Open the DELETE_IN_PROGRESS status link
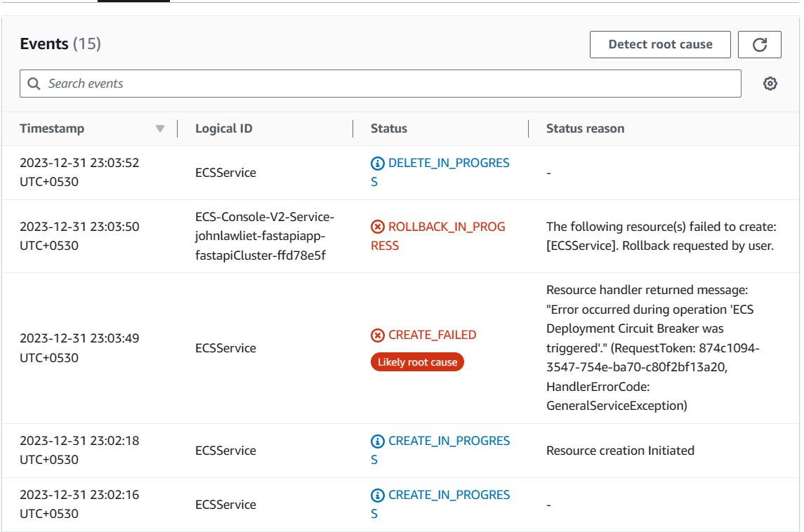This screenshot has height=532, width=804. tap(448, 163)
